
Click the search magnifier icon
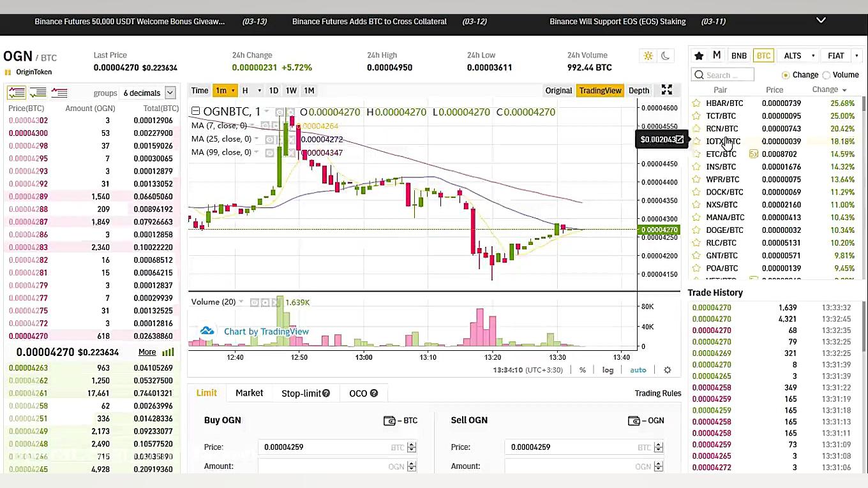pos(699,75)
